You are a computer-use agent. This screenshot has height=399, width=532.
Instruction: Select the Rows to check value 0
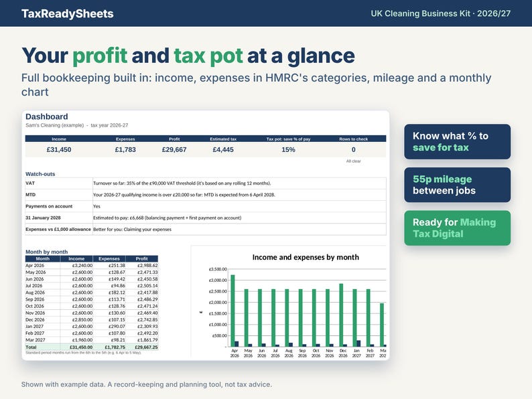click(x=354, y=149)
